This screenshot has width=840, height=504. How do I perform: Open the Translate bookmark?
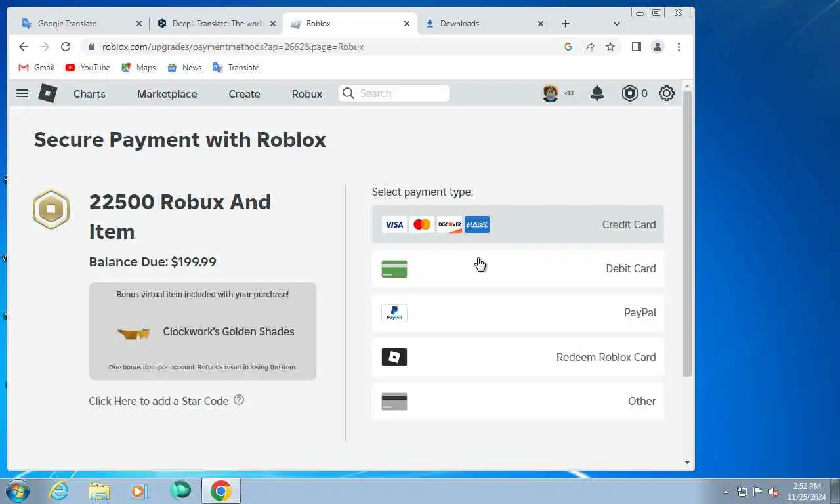point(236,68)
